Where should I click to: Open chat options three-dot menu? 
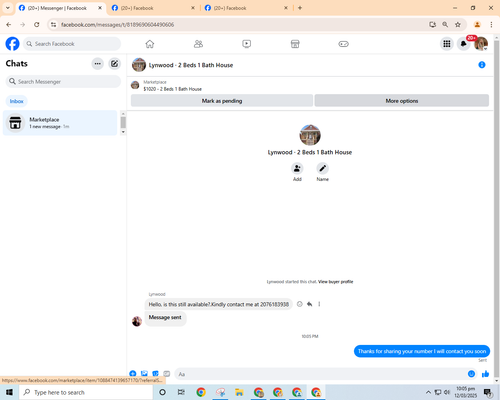click(x=98, y=64)
